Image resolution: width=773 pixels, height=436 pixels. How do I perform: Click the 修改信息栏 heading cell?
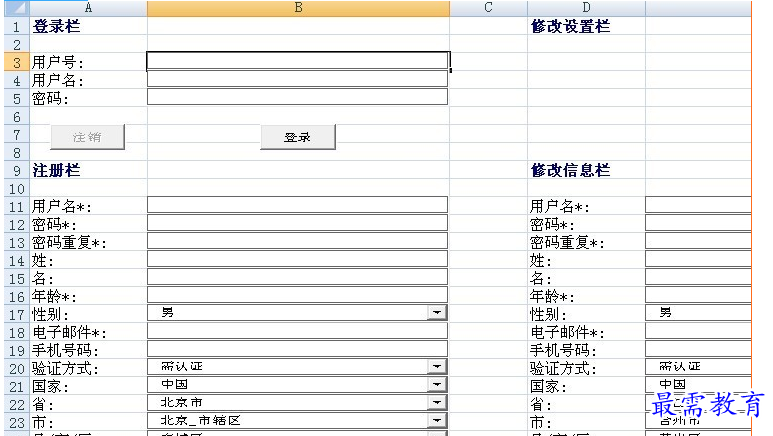coord(586,170)
